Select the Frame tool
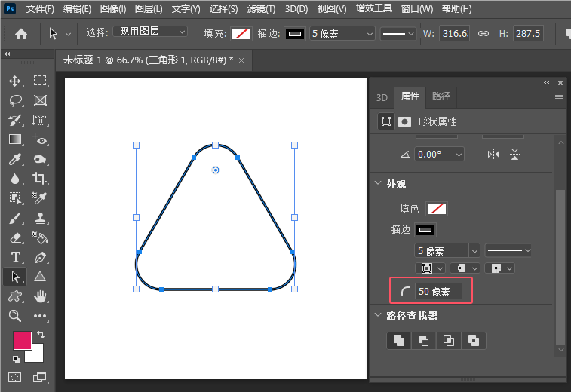Viewport: 571px width, 392px height. [40, 100]
